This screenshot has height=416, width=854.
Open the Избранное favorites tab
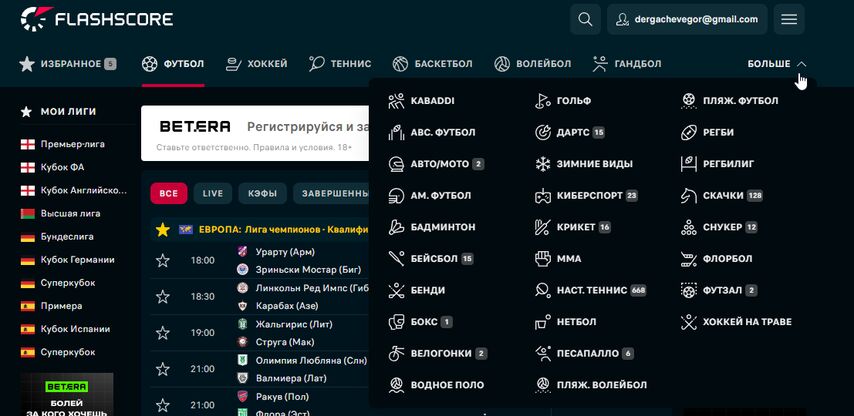[68, 64]
